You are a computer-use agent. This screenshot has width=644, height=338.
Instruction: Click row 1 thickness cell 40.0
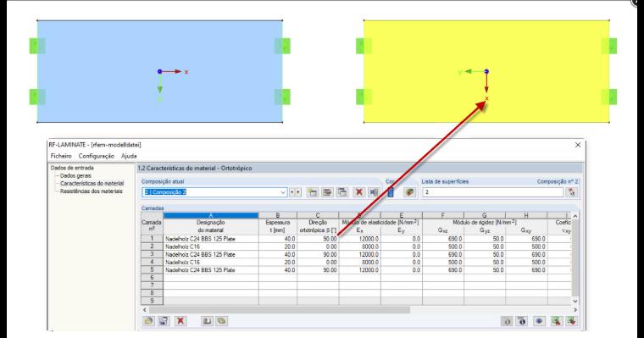click(278, 239)
